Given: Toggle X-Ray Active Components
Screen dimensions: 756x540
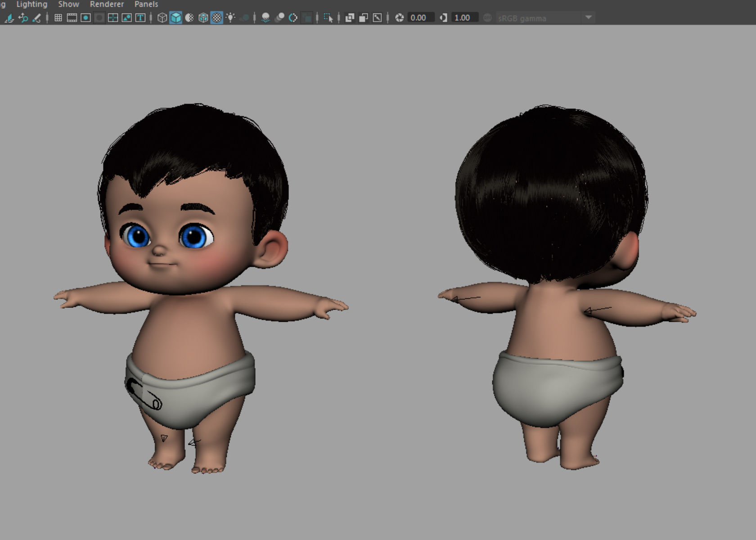Looking at the screenshot, I should click(x=364, y=18).
